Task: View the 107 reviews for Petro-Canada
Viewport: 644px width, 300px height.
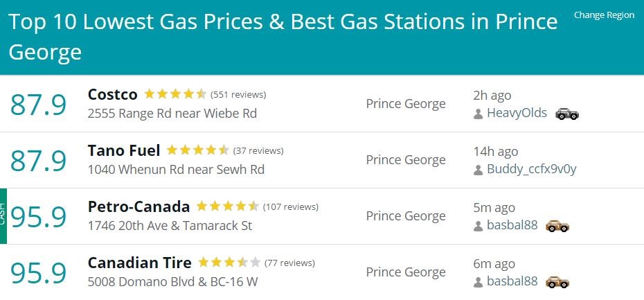Action: coord(290,207)
